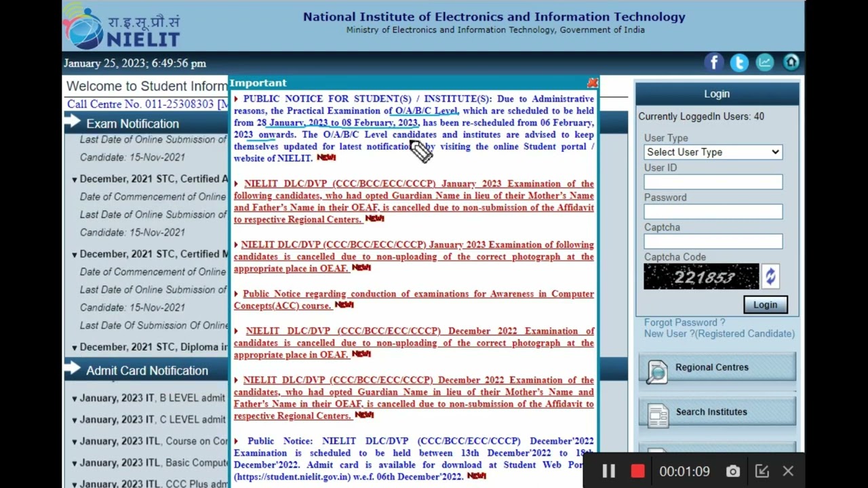Viewport: 868px width, 488px height.
Task: Open the January 2023 Guardian Name cancellation notice
Action: pyautogui.click(x=414, y=201)
